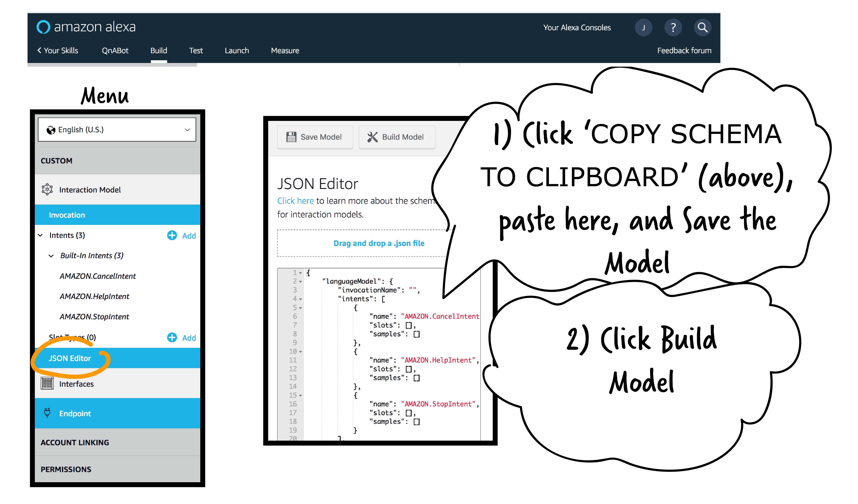The height and width of the screenshot is (504, 858).
Task: Collapse the Built-In Intents (3) group
Action: pos(51,256)
